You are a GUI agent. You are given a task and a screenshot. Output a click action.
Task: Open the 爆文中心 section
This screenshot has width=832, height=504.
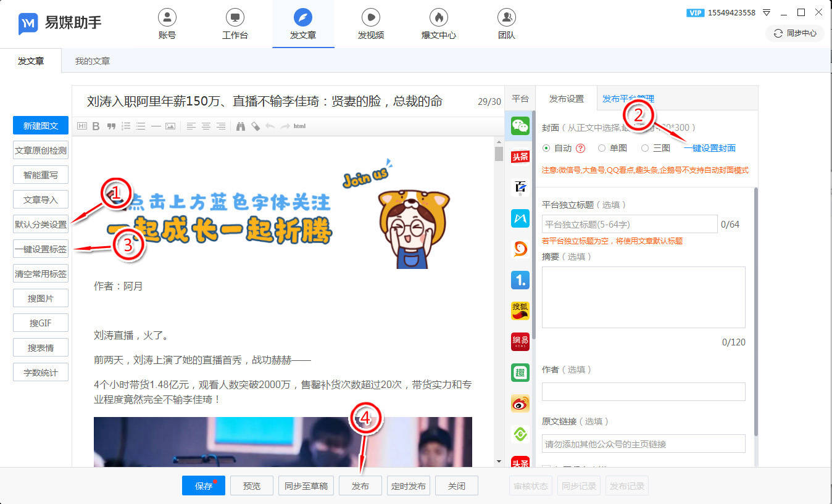pyautogui.click(x=439, y=24)
